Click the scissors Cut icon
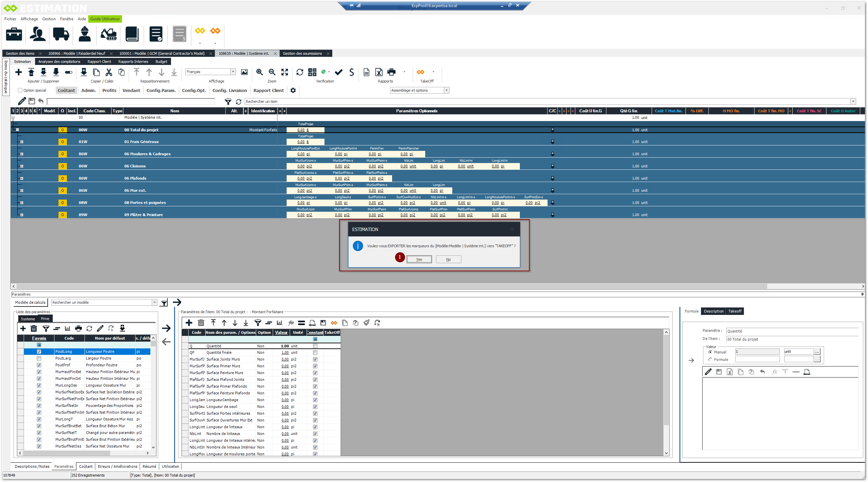 click(109, 72)
